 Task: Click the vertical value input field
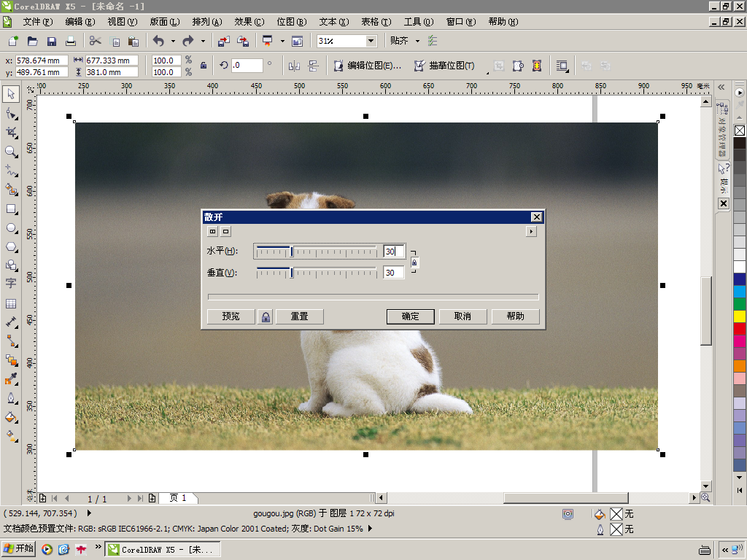394,273
